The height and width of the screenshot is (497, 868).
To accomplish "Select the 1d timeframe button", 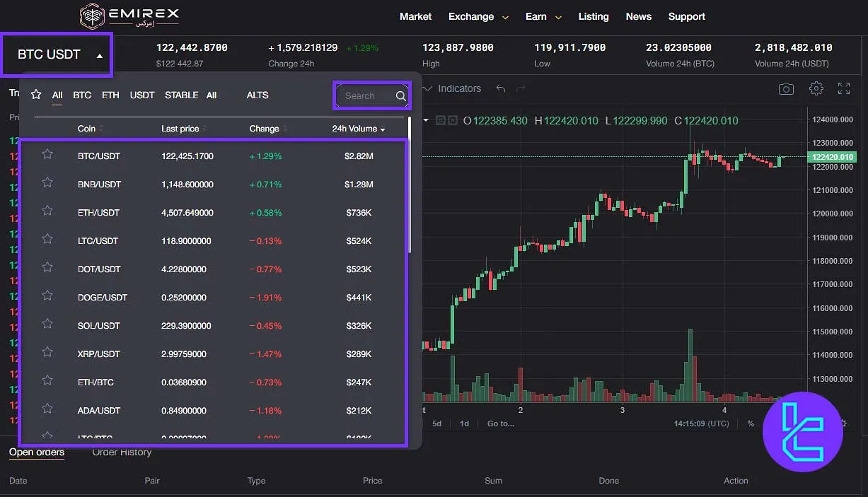I will point(464,423).
